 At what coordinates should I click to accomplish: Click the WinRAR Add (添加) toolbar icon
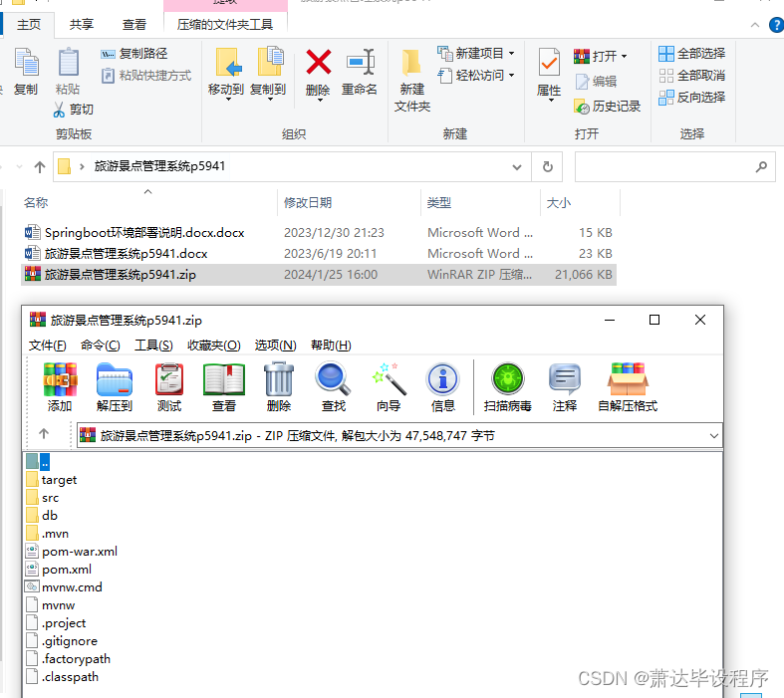coord(60,379)
